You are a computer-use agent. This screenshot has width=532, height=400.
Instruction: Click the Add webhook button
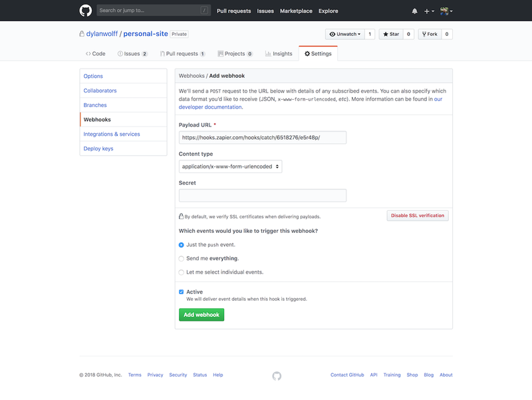pyautogui.click(x=201, y=314)
